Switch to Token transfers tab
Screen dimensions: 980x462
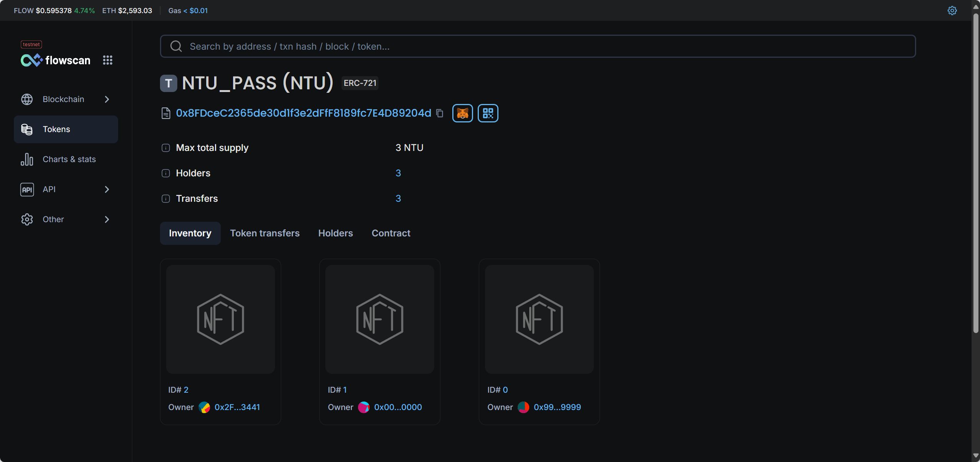click(265, 233)
